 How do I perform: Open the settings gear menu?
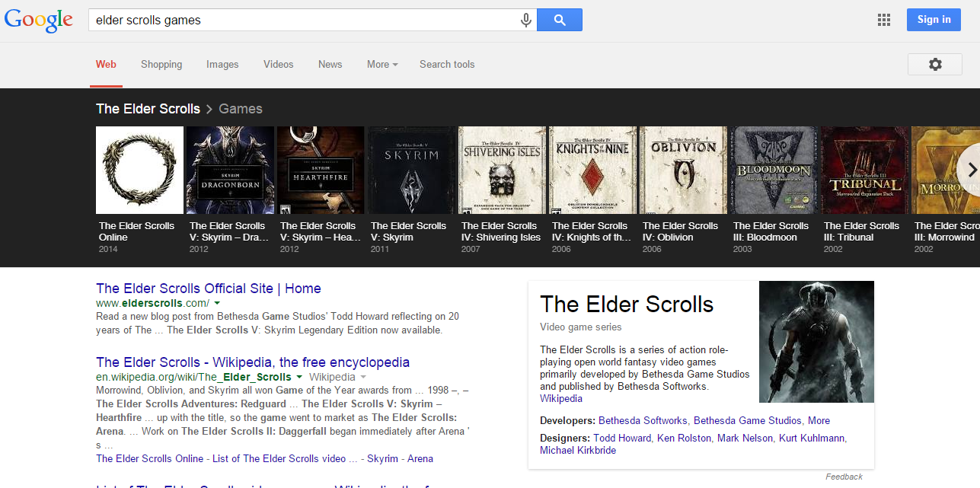point(934,65)
